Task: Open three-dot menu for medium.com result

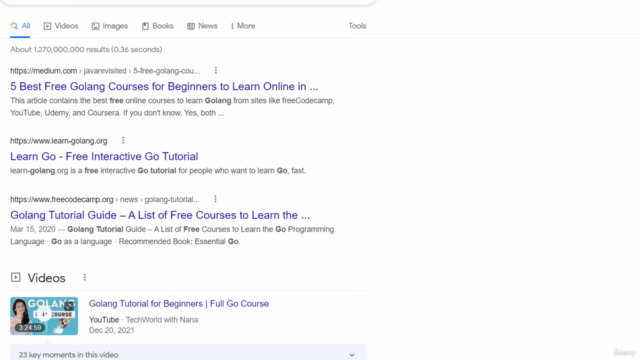Action: [x=216, y=71]
